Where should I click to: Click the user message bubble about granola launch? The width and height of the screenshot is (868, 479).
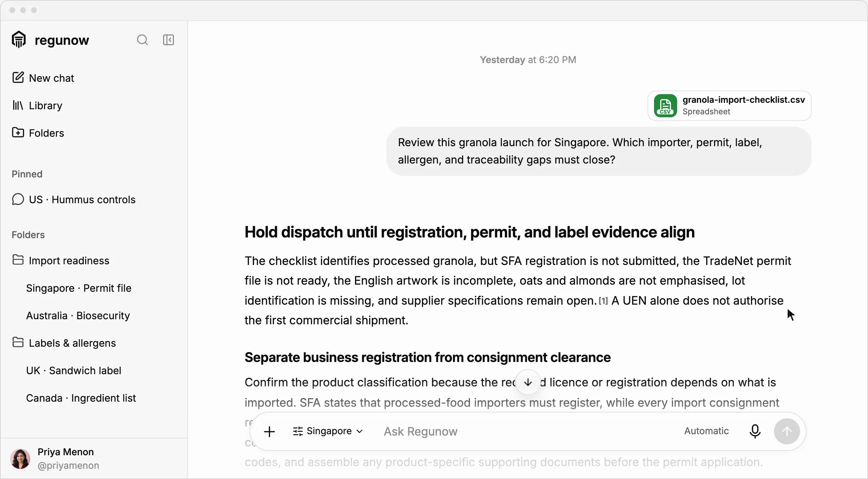coord(599,151)
